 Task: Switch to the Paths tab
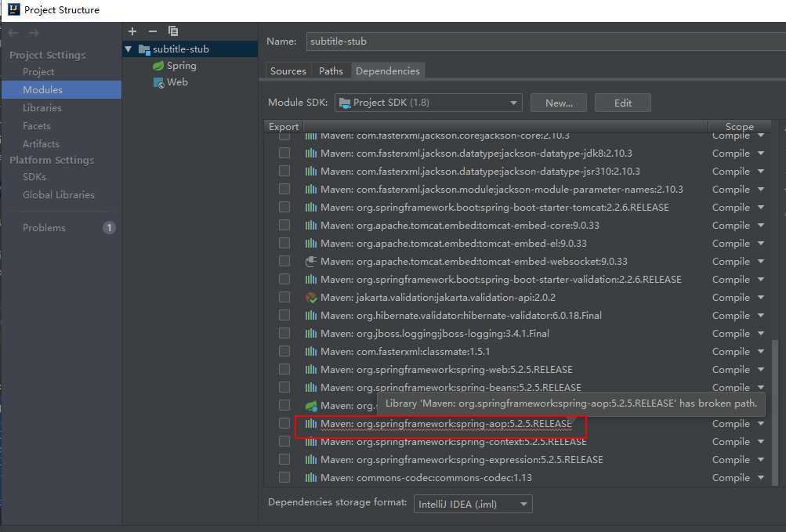[x=331, y=71]
